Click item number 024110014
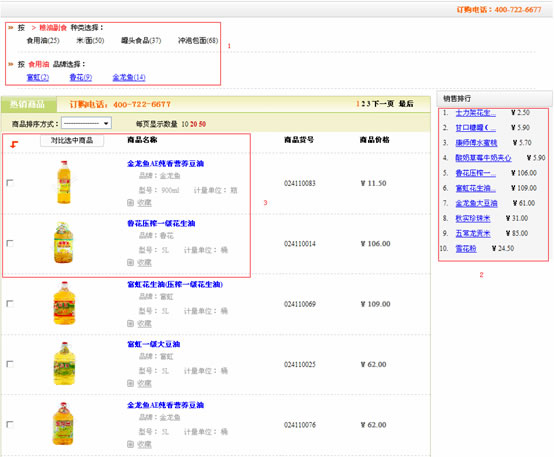This screenshot has width=554, height=457. pos(300,244)
